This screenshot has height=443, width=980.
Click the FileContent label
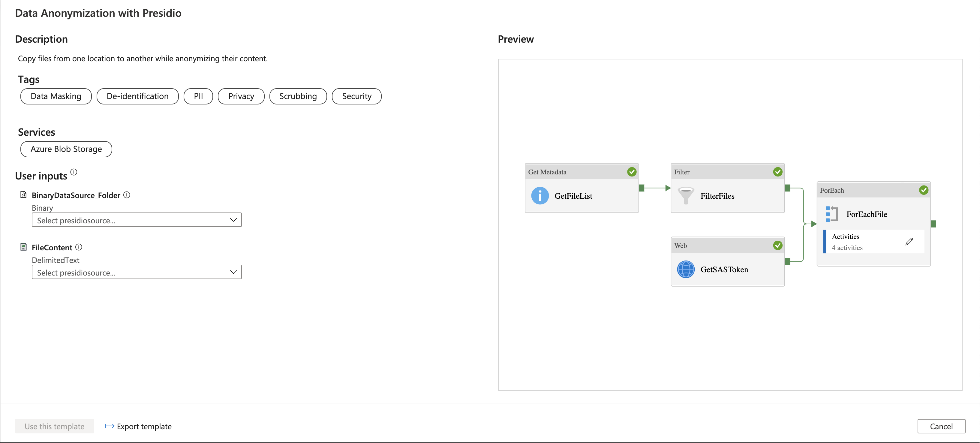[52, 247]
